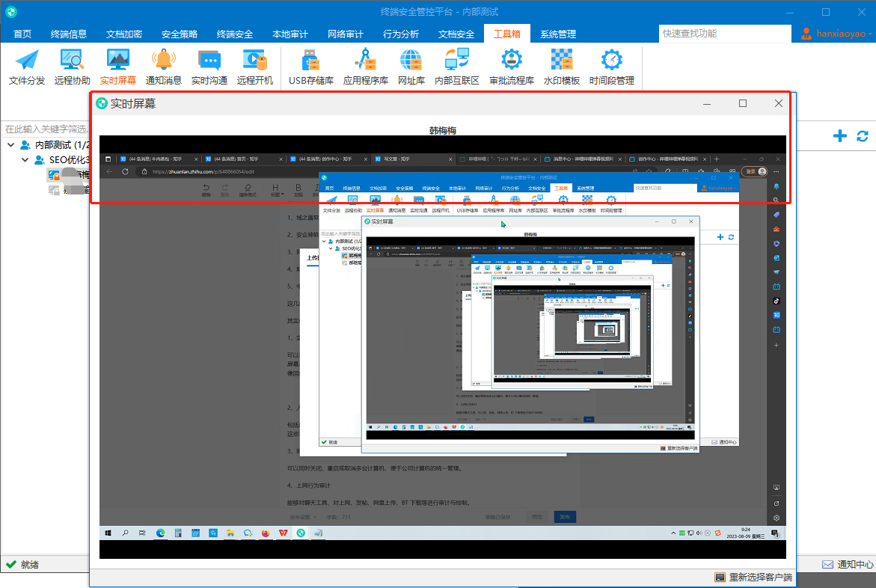Image resolution: width=876 pixels, height=588 pixels.
Task: Click the keyword filter input box
Action: [46, 129]
